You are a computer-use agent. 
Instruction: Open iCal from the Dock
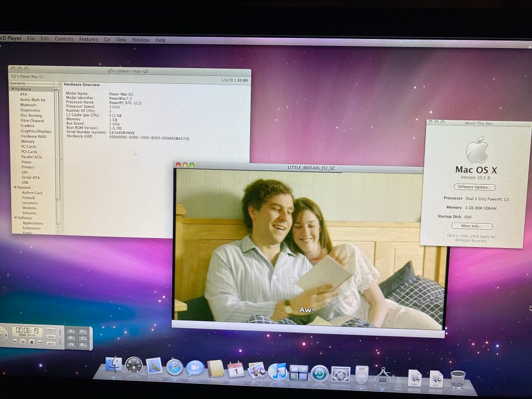click(x=236, y=370)
